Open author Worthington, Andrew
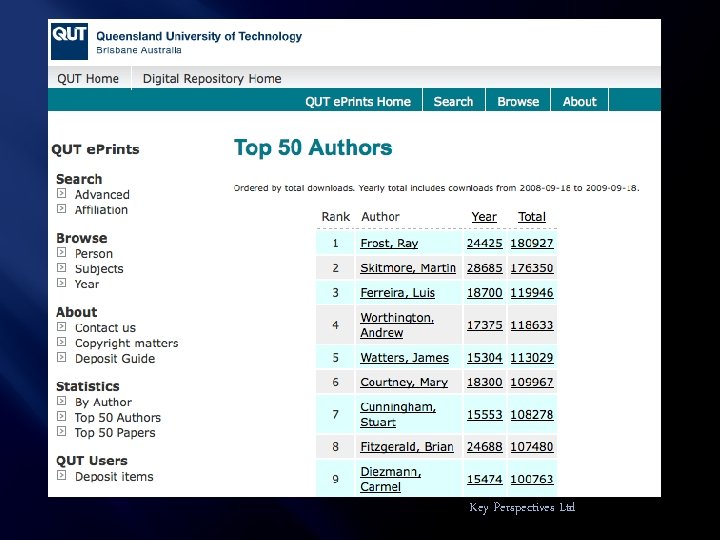Screen dimensions: 720x540 pos(397,325)
